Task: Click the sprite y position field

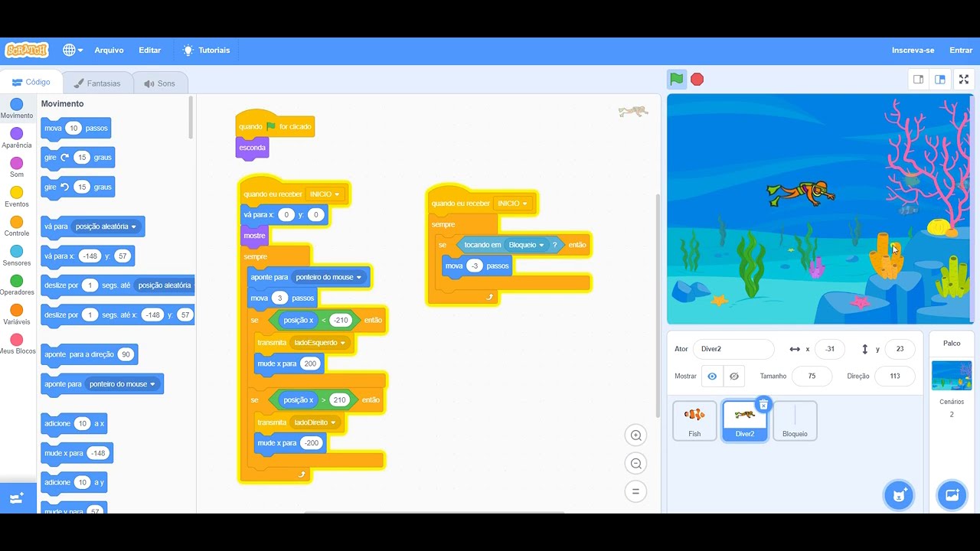Action: click(x=900, y=349)
